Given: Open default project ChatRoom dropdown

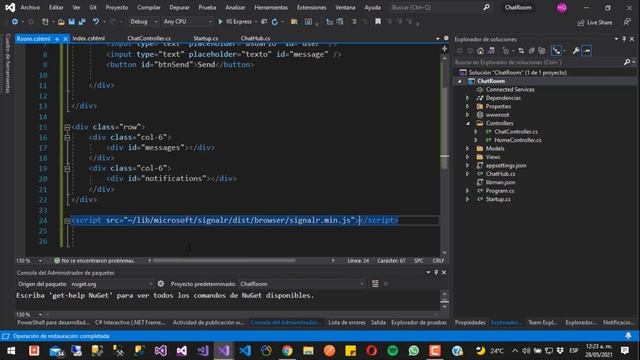Looking at the screenshot, I should (x=301, y=284).
